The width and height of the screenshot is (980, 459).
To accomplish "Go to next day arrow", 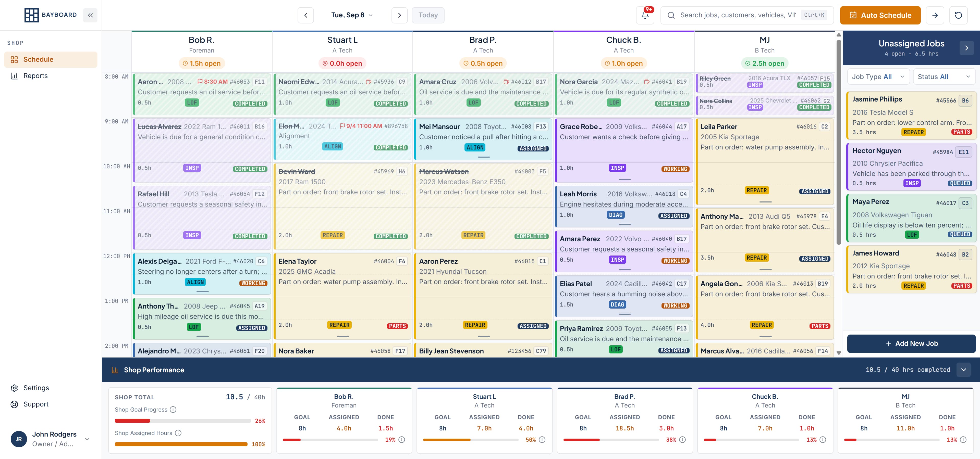I will (399, 15).
